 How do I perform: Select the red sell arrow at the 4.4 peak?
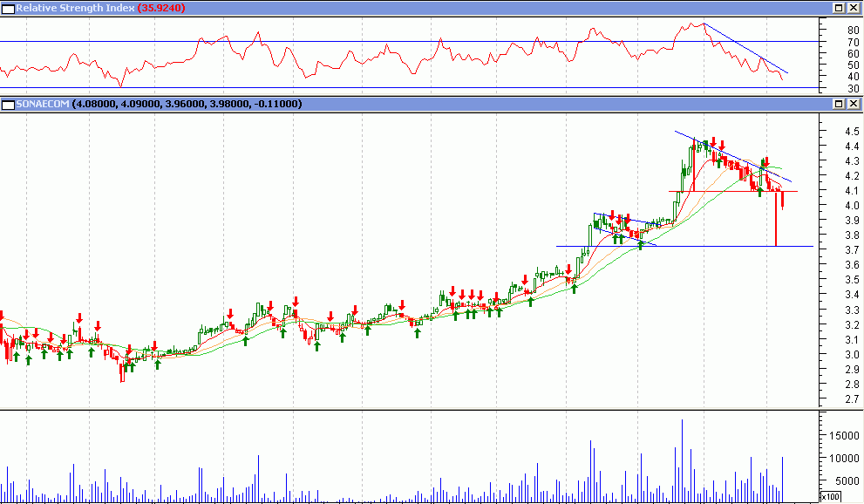point(712,141)
